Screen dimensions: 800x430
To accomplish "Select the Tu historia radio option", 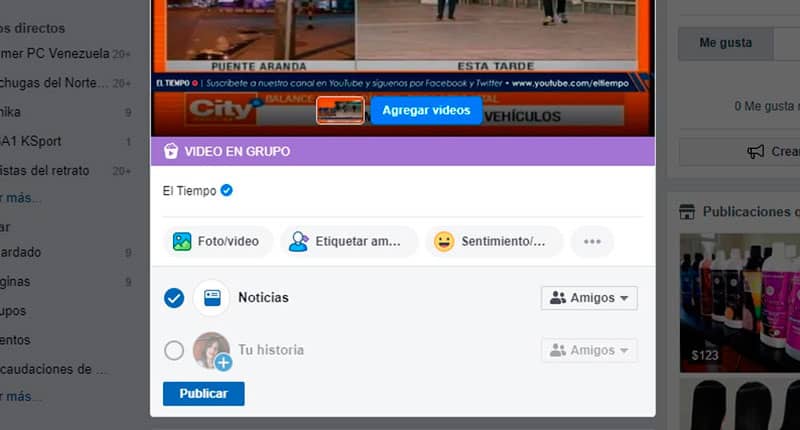I will click(x=174, y=350).
